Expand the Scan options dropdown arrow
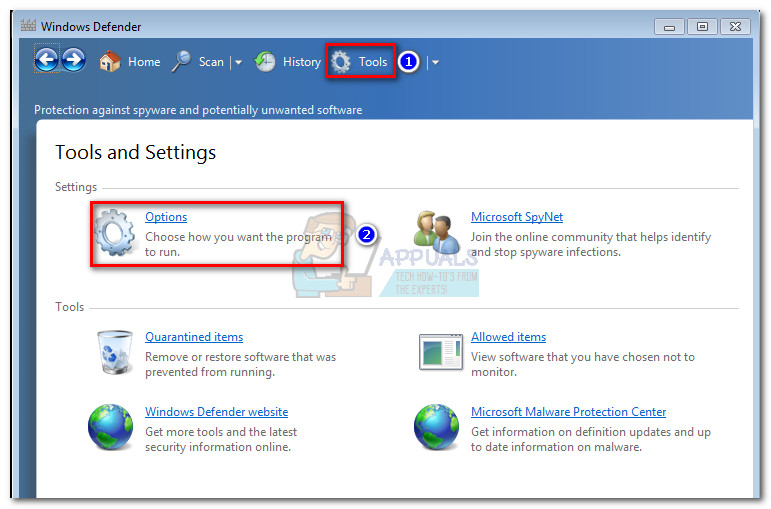Image resolution: width=771 pixels, height=509 pixels. pyautogui.click(x=238, y=62)
